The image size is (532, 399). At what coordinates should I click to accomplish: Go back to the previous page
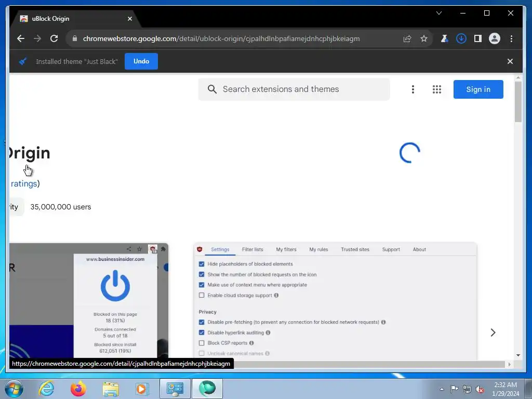pyautogui.click(x=21, y=38)
